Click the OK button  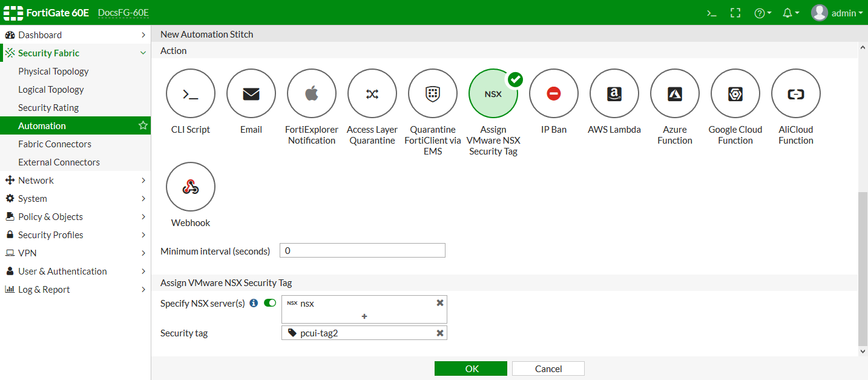pos(470,368)
